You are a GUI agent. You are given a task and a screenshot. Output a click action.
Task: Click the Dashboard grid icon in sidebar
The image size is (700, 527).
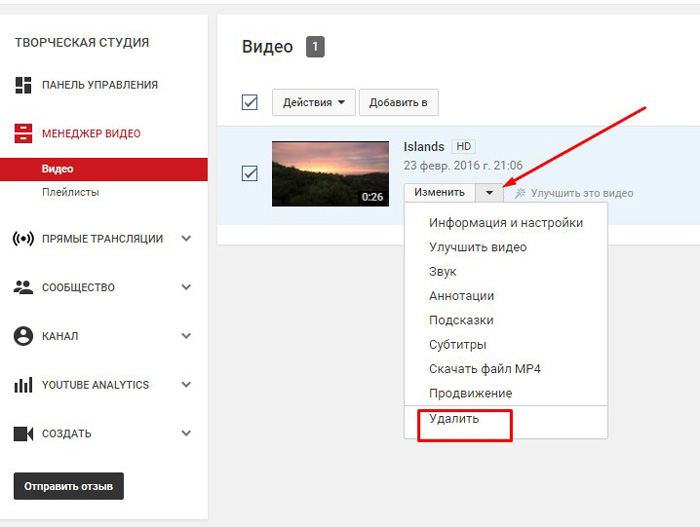pyautogui.click(x=23, y=85)
